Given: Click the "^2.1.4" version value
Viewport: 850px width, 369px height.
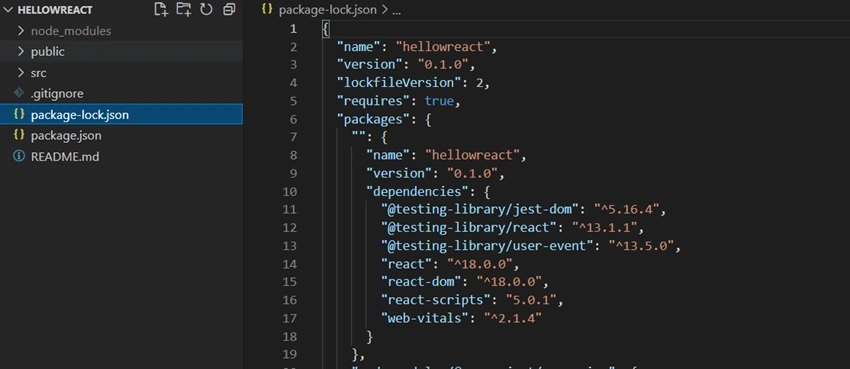Looking at the screenshot, I should tap(514, 318).
